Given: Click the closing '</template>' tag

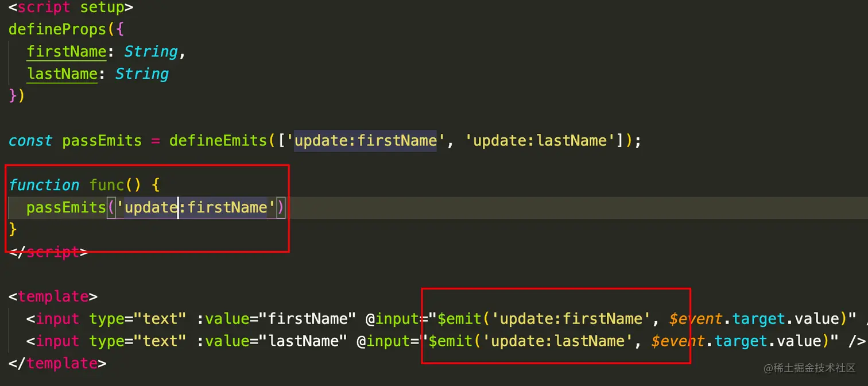Looking at the screenshot, I should [x=57, y=364].
